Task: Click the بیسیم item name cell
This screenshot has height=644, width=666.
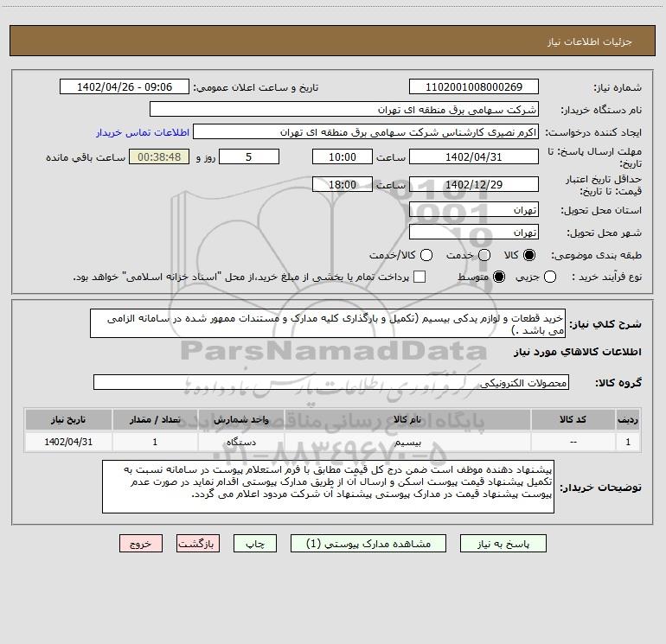Action: [x=407, y=443]
